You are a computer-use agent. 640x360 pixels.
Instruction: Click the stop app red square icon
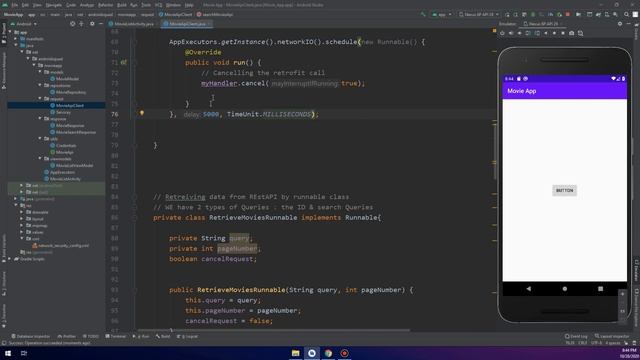coord(568,14)
